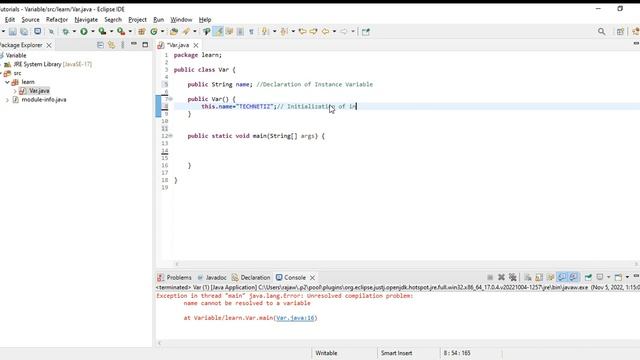Click the console horizontal scrollbar
This screenshot has width=640, height=360.
pos(398,343)
